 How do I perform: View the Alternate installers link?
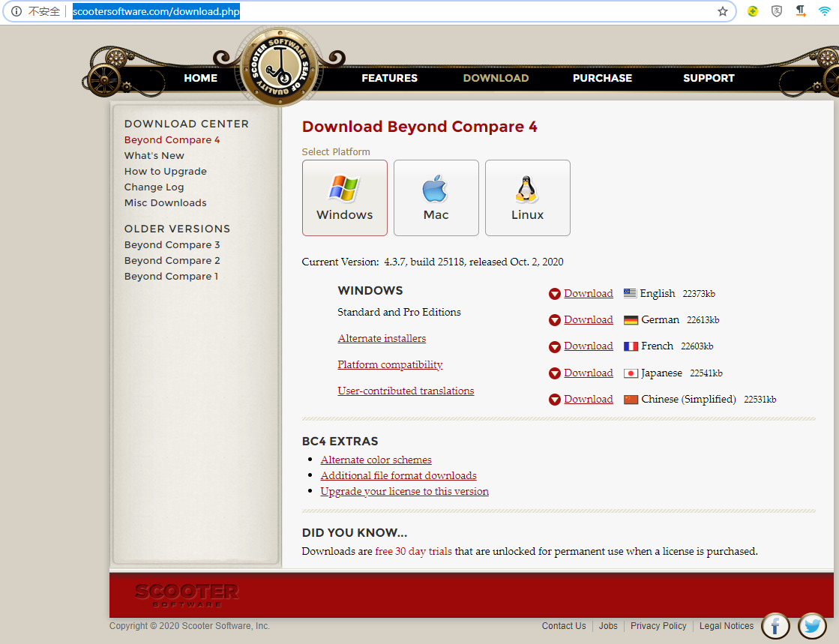382,338
